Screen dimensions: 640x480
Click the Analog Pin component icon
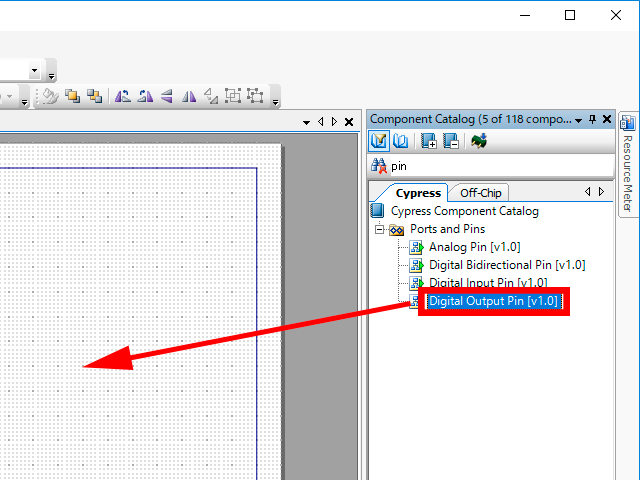coord(416,247)
